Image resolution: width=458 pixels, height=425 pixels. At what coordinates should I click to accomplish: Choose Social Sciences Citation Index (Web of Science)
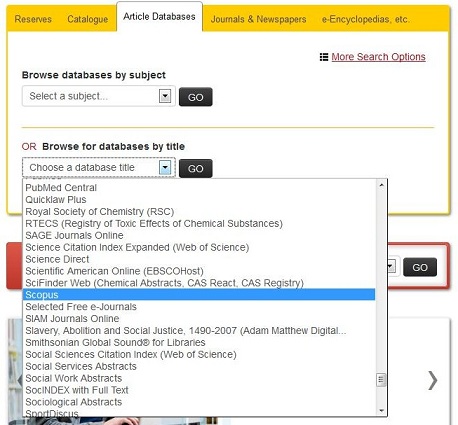pyautogui.click(x=199, y=354)
